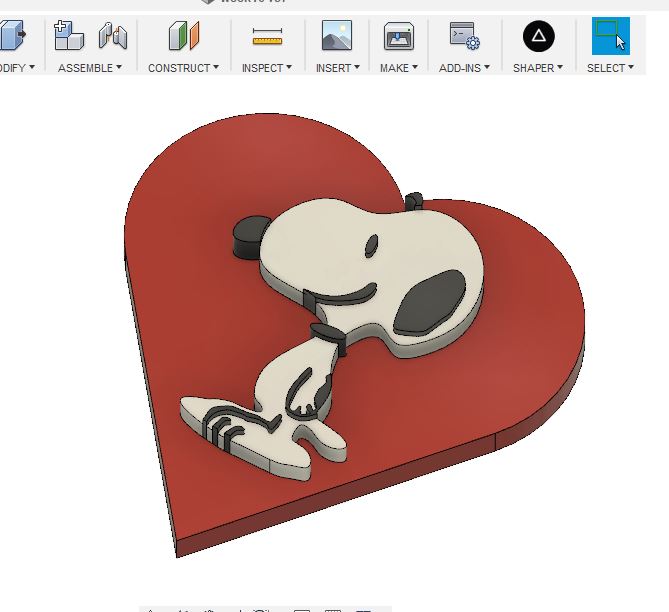Open the MODIFY dropdown menu

17,68
